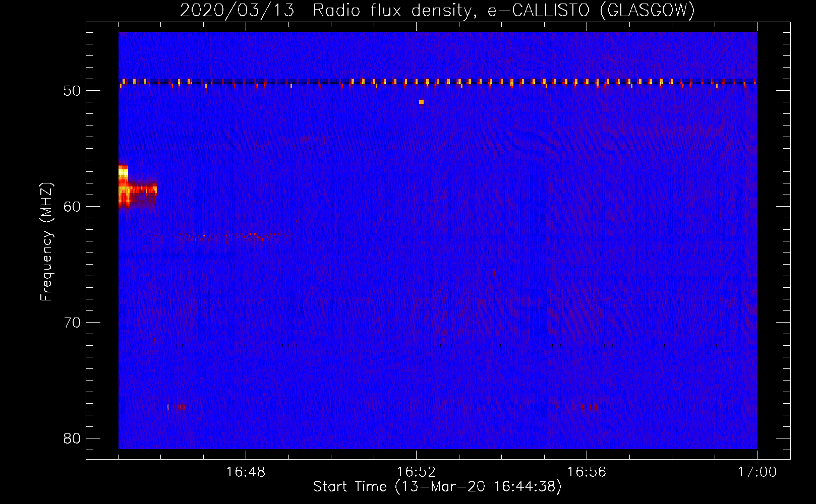Click the 16:52 time tick label
816x504 pixels.
tap(416, 472)
